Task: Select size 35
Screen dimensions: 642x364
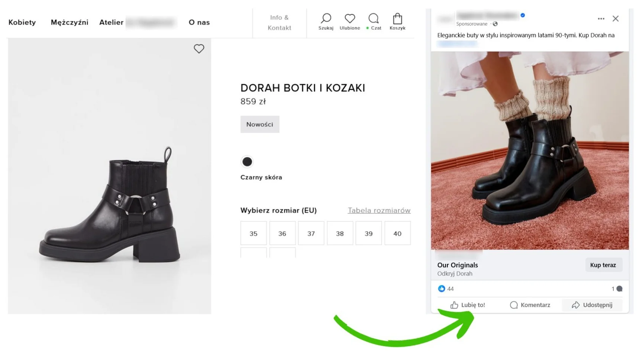Action: pyautogui.click(x=254, y=233)
